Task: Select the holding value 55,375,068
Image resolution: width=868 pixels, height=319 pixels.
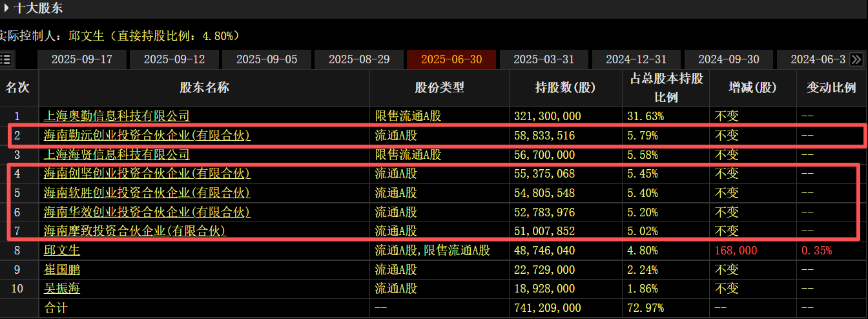Action: [544, 174]
